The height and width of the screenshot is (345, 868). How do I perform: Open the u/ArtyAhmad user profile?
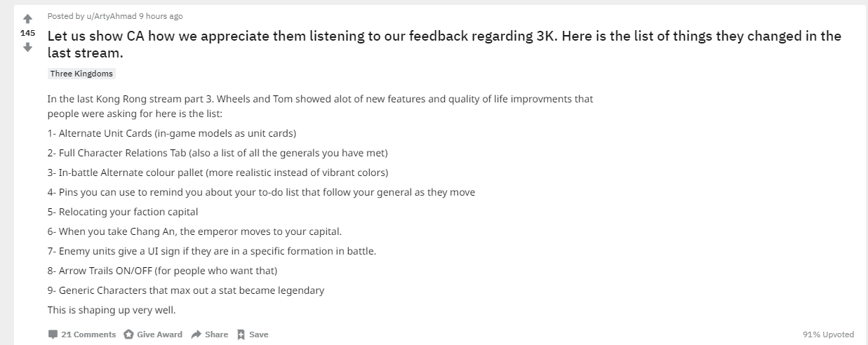click(x=111, y=16)
